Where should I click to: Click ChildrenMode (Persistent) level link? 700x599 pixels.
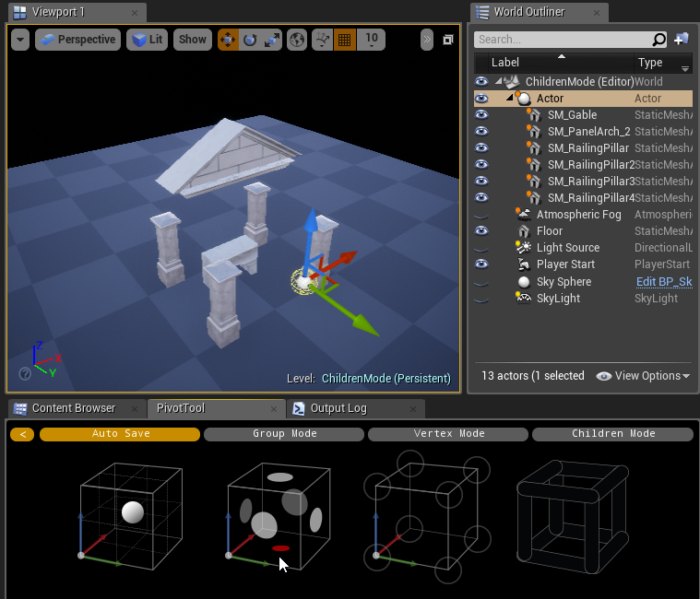coord(386,378)
